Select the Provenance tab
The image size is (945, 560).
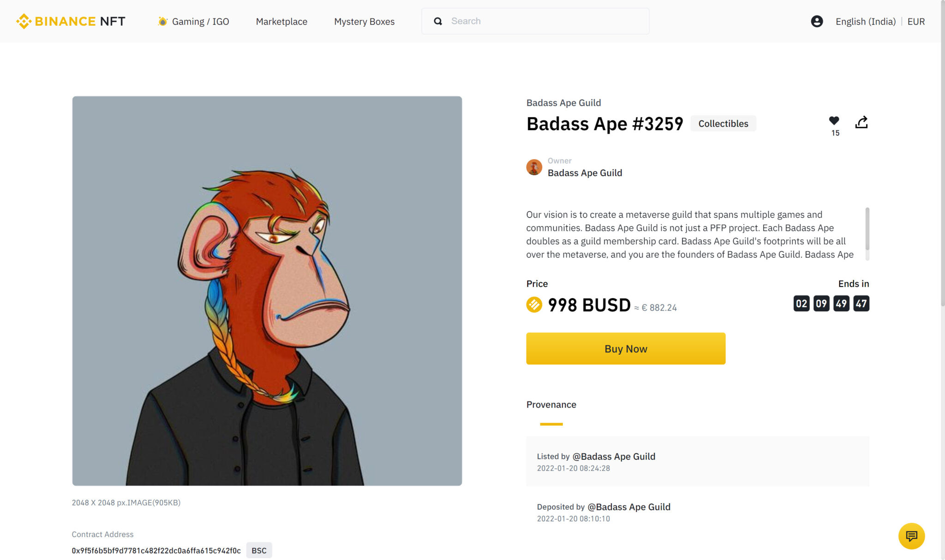click(x=551, y=405)
